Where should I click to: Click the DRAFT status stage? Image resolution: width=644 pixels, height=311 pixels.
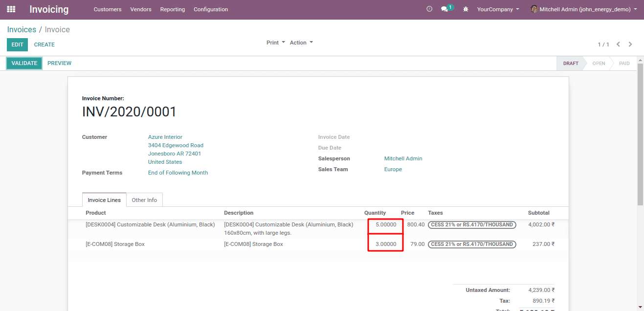(x=571, y=64)
